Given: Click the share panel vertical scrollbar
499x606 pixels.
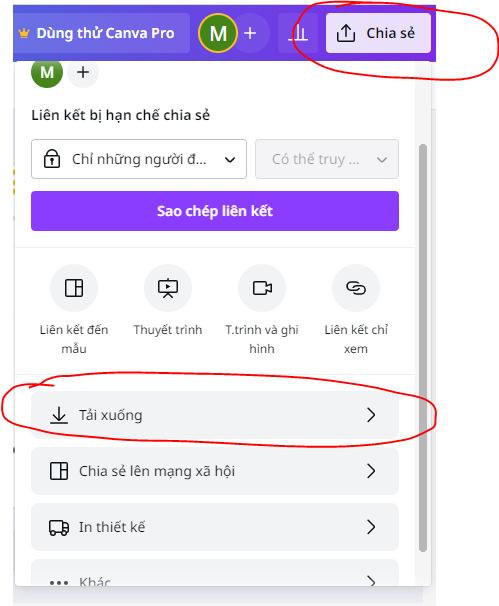Looking at the screenshot, I should click(423, 348).
